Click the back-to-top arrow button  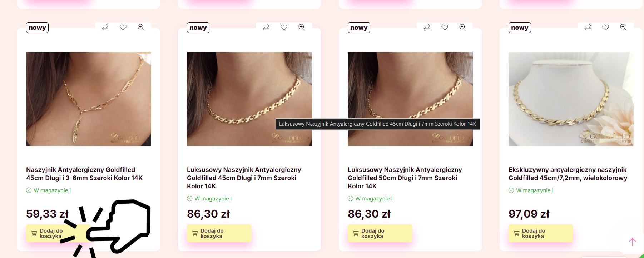[x=632, y=242]
